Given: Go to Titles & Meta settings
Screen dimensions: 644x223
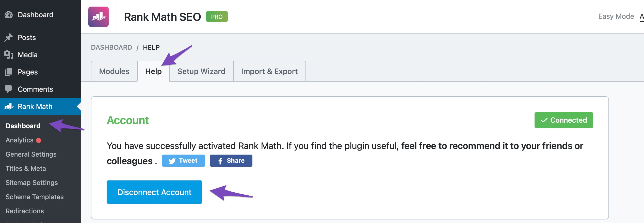Looking at the screenshot, I should point(26,169).
